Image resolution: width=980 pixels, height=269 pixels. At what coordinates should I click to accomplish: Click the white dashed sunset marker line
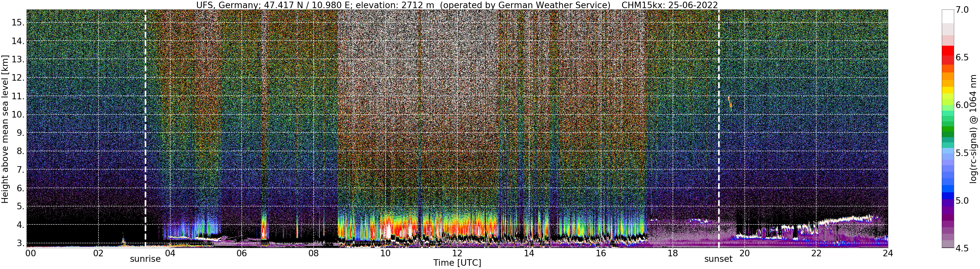(x=719, y=129)
